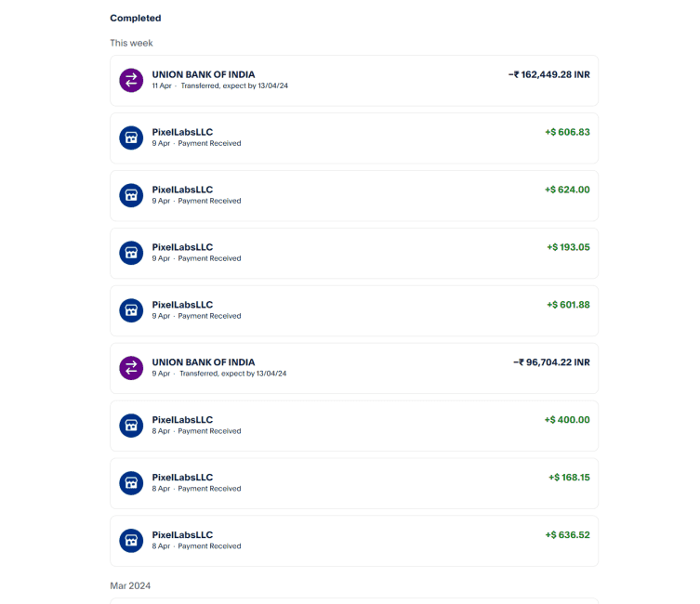This screenshot has width=700, height=604.
Task: Click the +$ 400.00 transaction amount
Action: tap(567, 420)
